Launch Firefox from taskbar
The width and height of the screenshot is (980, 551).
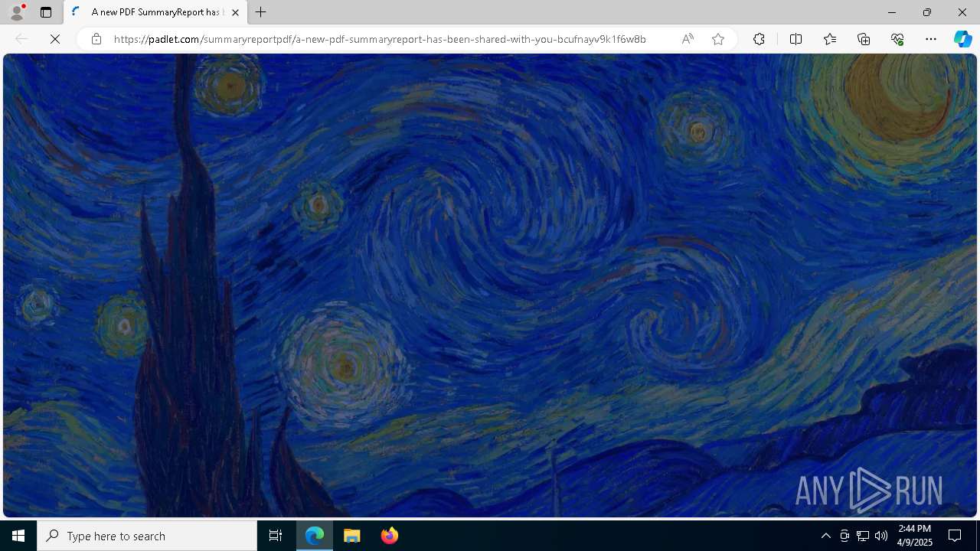(x=390, y=536)
